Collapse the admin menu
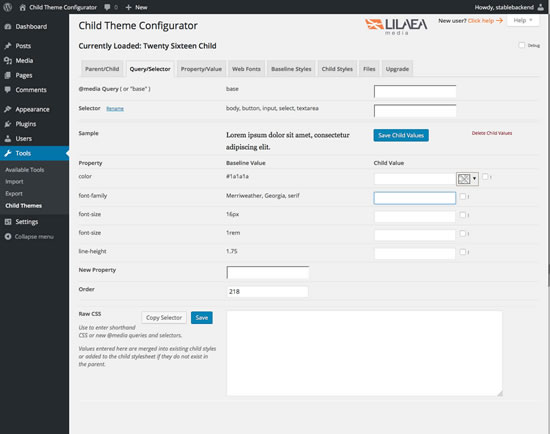Image resolution: width=550 pixels, height=434 pixels. tap(29, 237)
